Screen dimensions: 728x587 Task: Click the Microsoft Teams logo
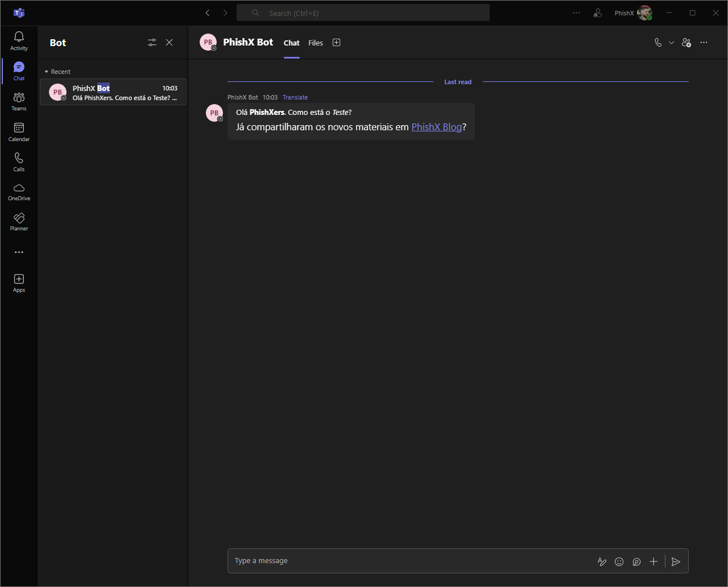click(x=19, y=13)
